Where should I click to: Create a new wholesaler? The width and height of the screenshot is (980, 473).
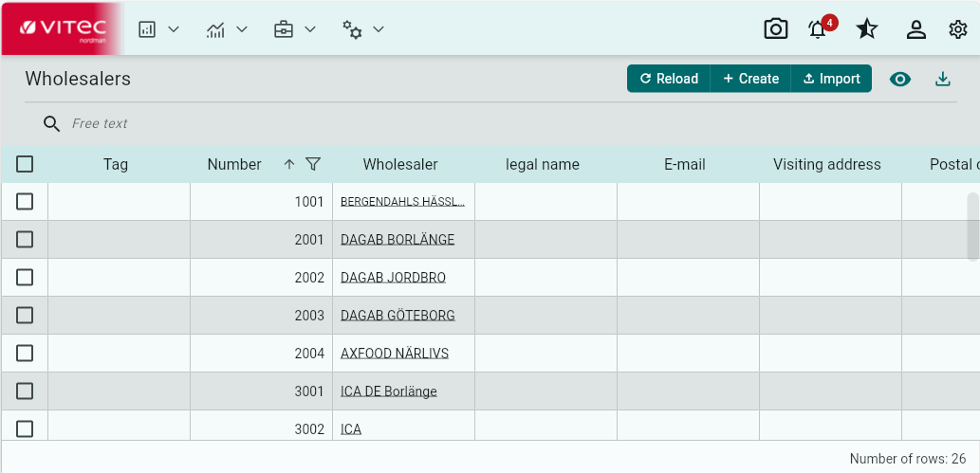coord(750,79)
